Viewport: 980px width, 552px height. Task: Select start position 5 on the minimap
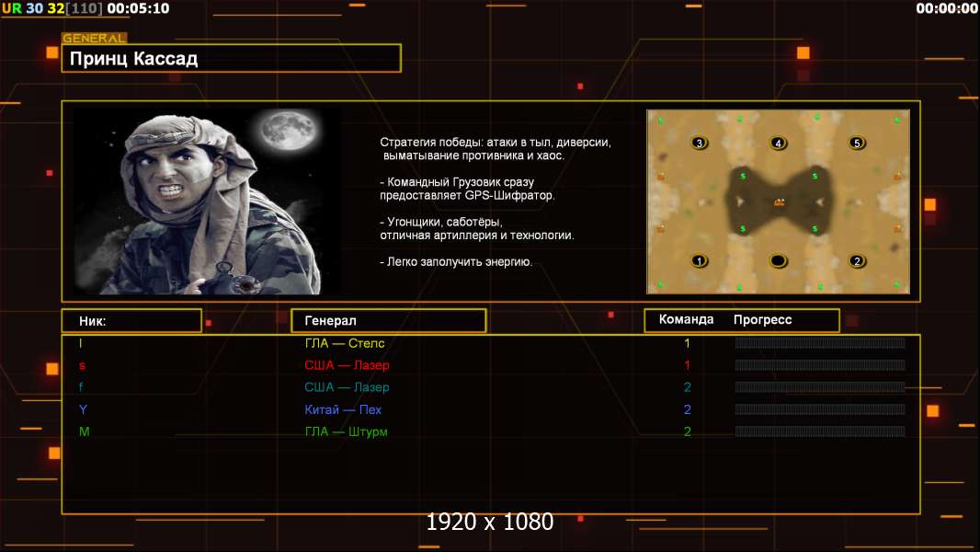(857, 143)
